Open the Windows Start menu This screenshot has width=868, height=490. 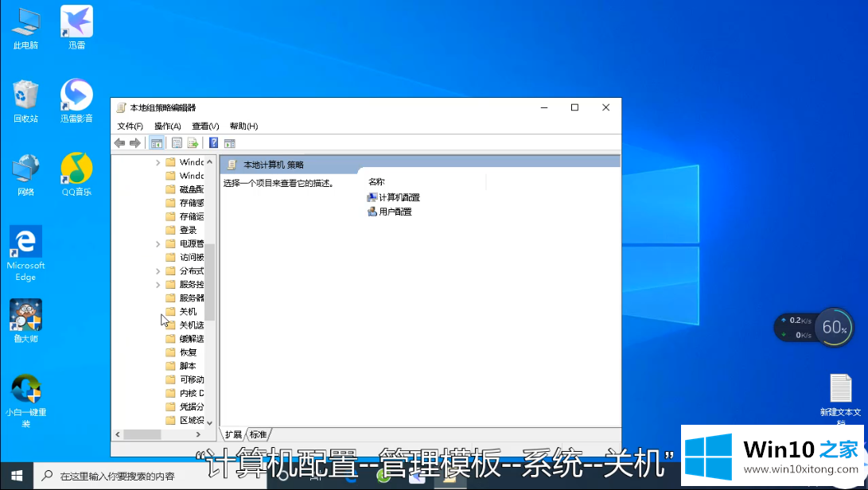(17, 476)
